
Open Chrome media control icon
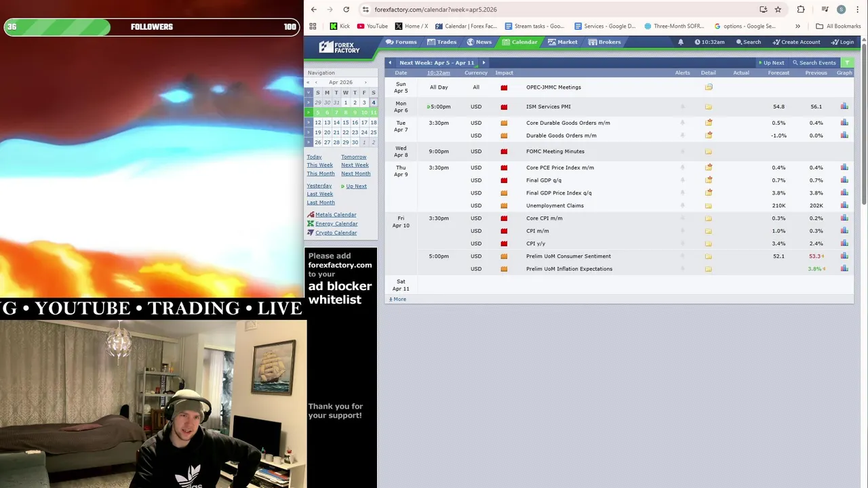[x=825, y=9]
